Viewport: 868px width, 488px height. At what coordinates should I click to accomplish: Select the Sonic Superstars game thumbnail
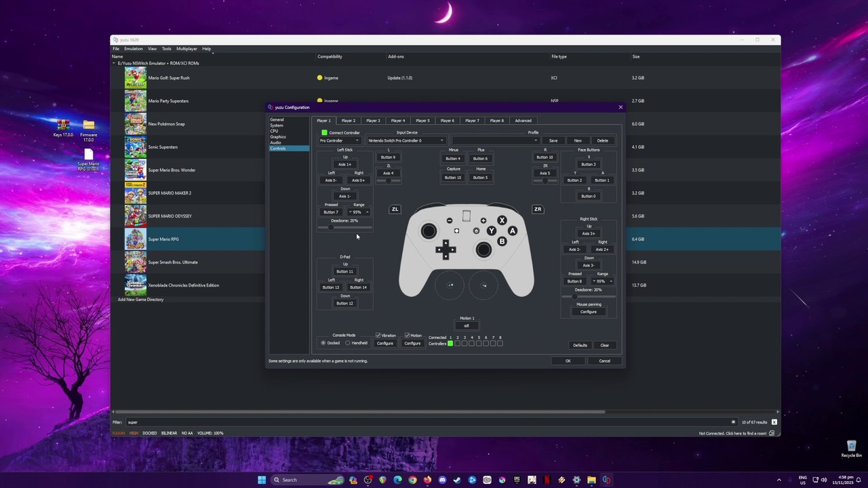(136, 147)
